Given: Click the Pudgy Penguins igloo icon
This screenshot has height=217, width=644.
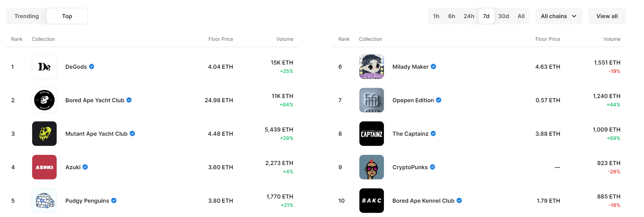Looking at the screenshot, I should click(44, 201).
